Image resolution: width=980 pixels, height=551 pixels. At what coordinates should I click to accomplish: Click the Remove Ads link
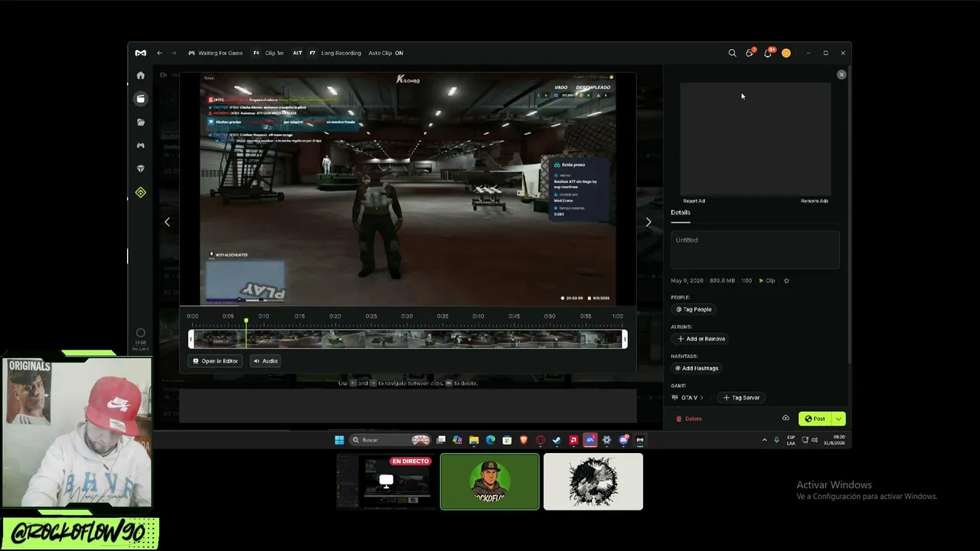coord(815,201)
